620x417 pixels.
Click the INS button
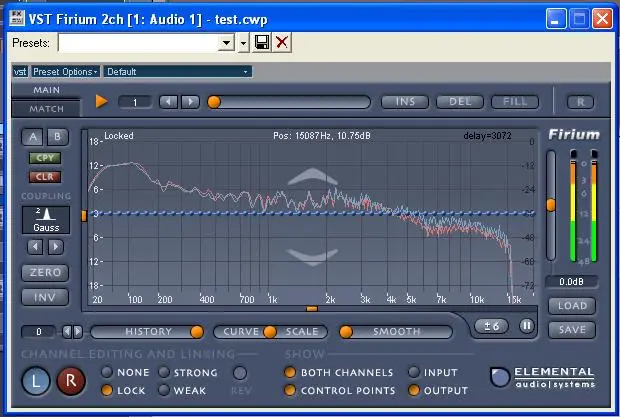[405, 102]
